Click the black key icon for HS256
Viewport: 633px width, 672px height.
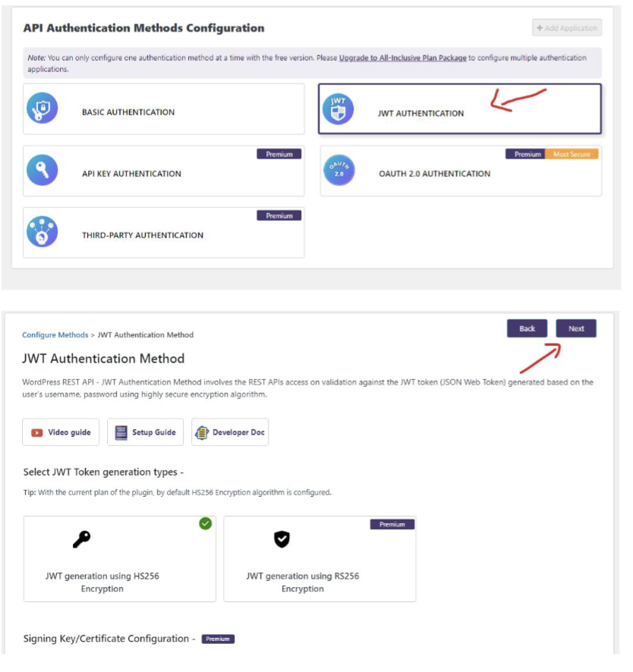coord(81,539)
